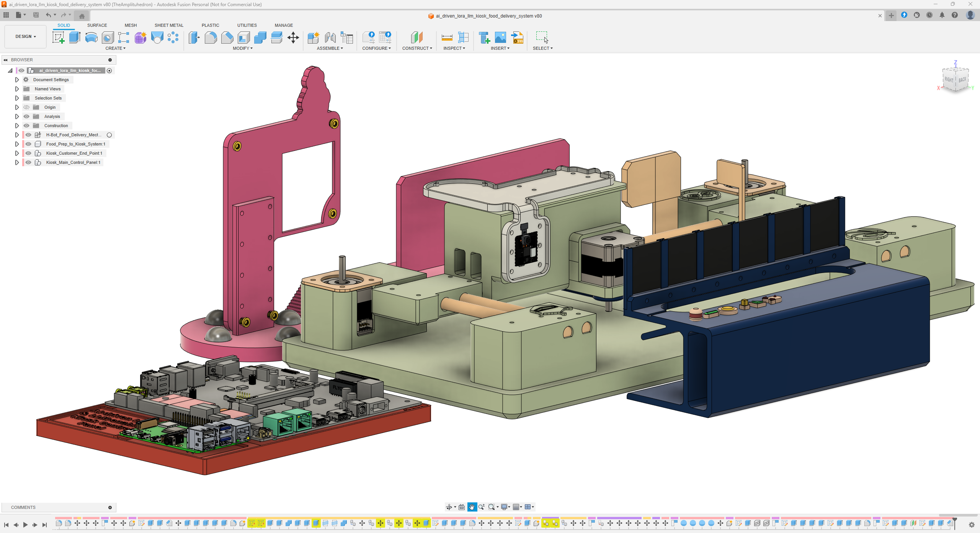Expand the Kiosk_Customer_End_Point:1 tree node

pyautogui.click(x=17, y=153)
